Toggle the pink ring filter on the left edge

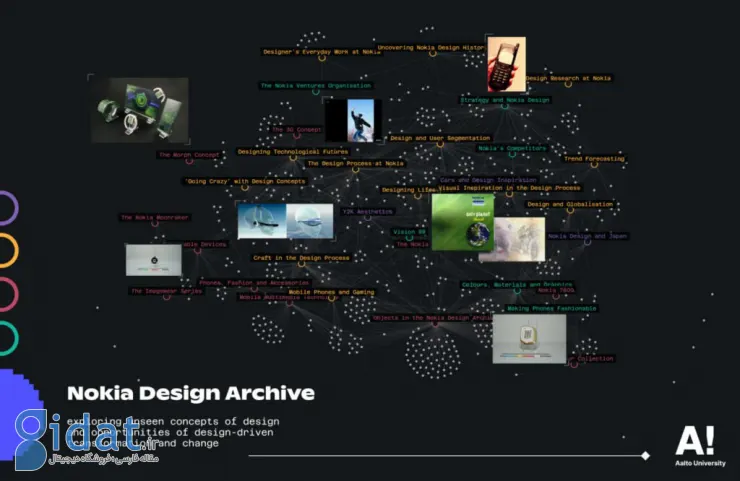click(x=8, y=294)
